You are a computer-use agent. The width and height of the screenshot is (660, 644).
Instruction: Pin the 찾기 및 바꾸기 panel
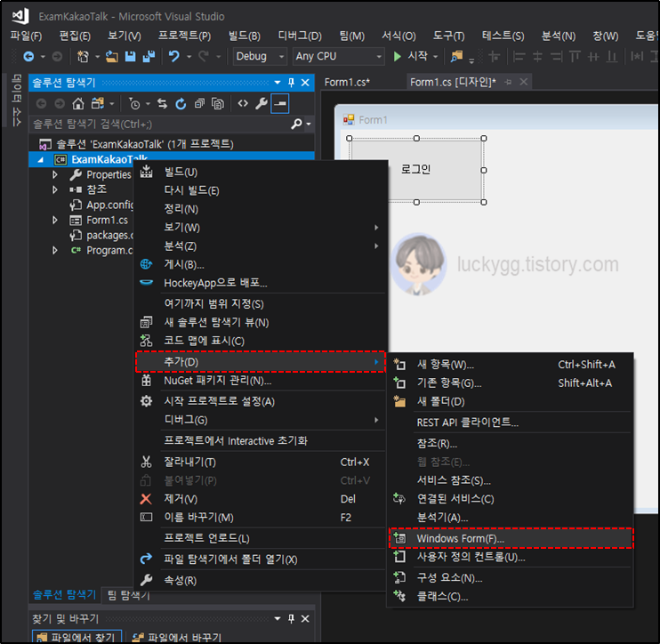[291, 619]
